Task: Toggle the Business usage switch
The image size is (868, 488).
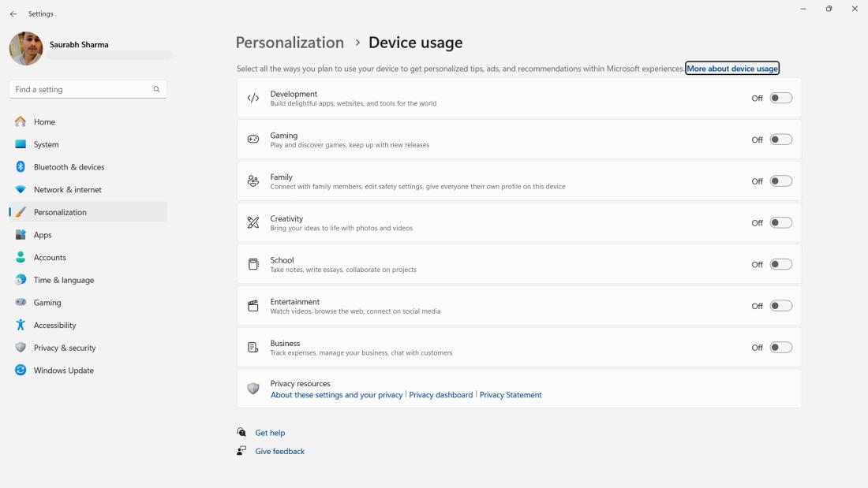Action: 780,348
